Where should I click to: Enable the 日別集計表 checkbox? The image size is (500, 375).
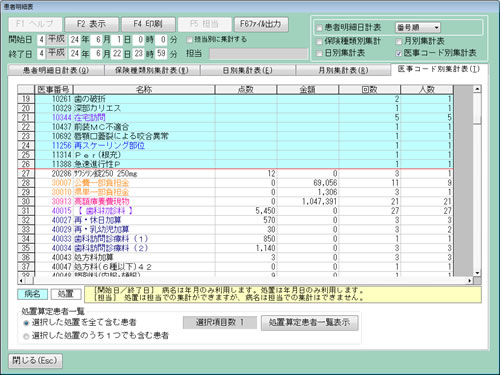319,53
